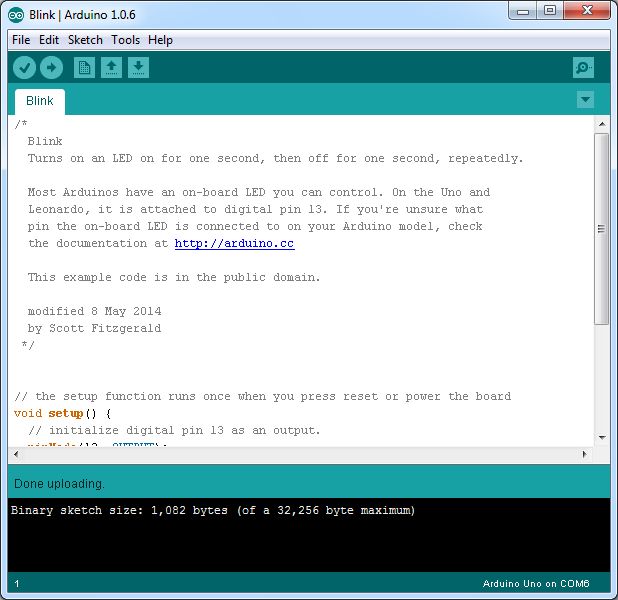Click the Arduino logo in the title bar
This screenshot has height=600, width=618.
pyautogui.click(x=16, y=15)
